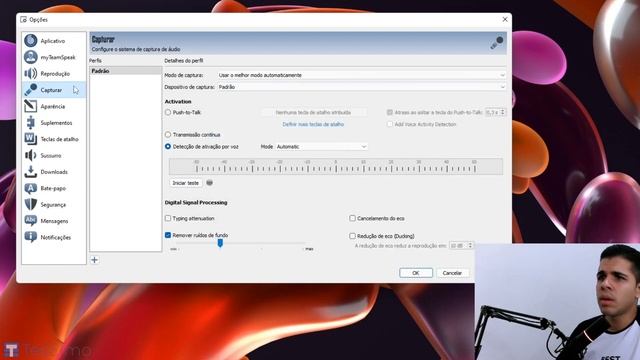Click the Downloads arrow icon
Screen dimensions: 640x360
(x=31, y=172)
